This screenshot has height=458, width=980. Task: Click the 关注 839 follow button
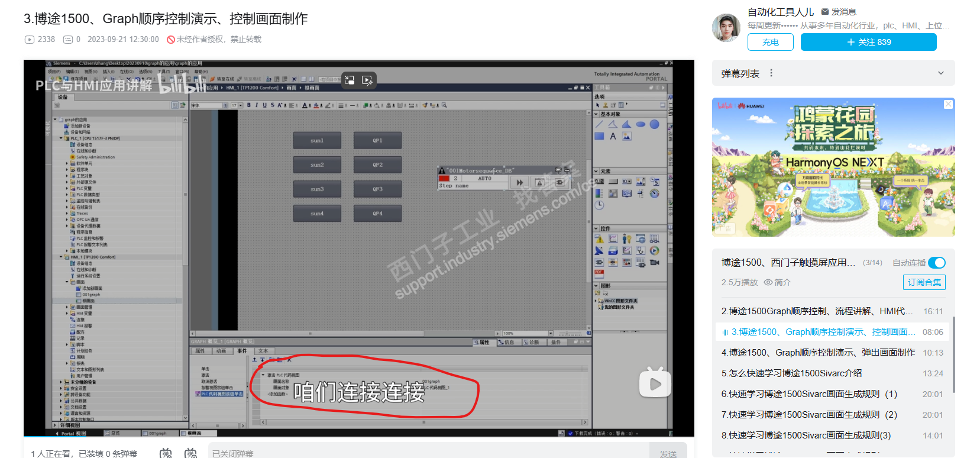(869, 42)
